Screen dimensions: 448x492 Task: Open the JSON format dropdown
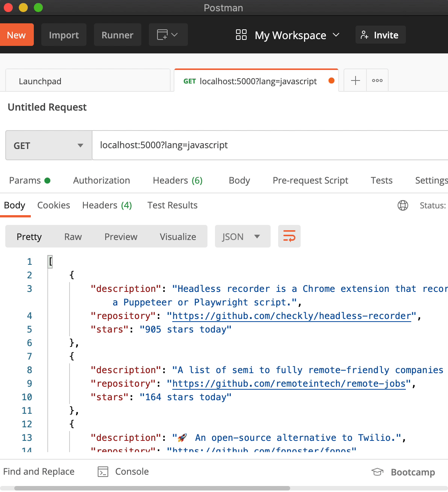coord(242,236)
